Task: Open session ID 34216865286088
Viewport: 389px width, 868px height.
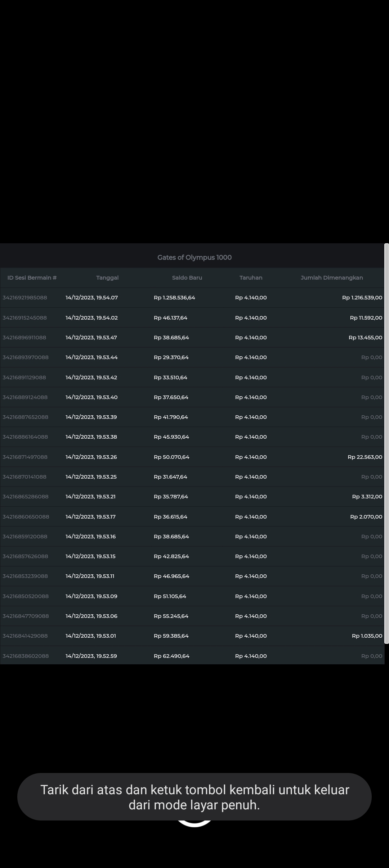Action: point(26,497)
